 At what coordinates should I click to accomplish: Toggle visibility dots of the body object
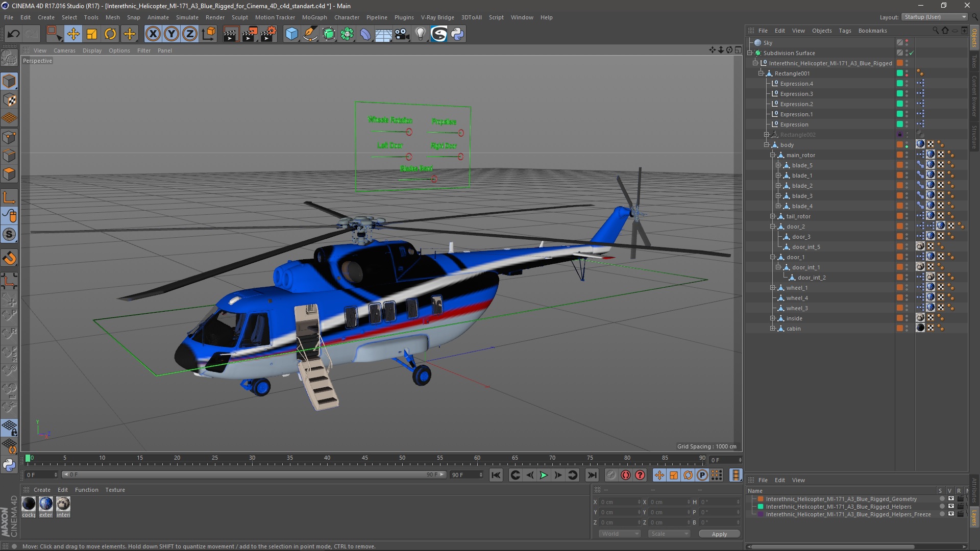tap(907, 145)
